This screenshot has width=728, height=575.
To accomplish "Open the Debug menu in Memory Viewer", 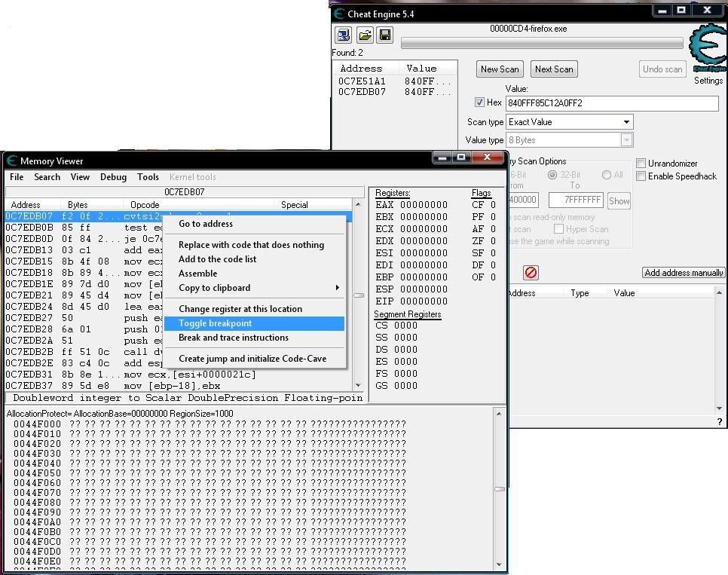I will coord(113,177).
